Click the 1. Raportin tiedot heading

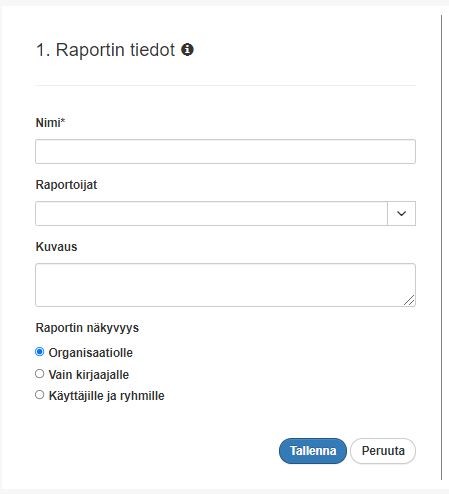click(105, 50)
